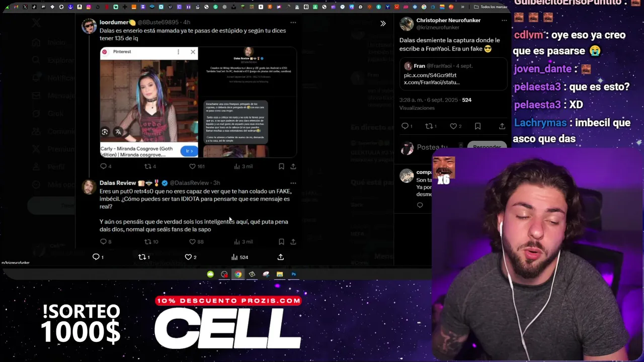This screenshot has height=362, width=644.
Task: Open more options on Christopher Neurofunker's post
Action: [504, 21]
